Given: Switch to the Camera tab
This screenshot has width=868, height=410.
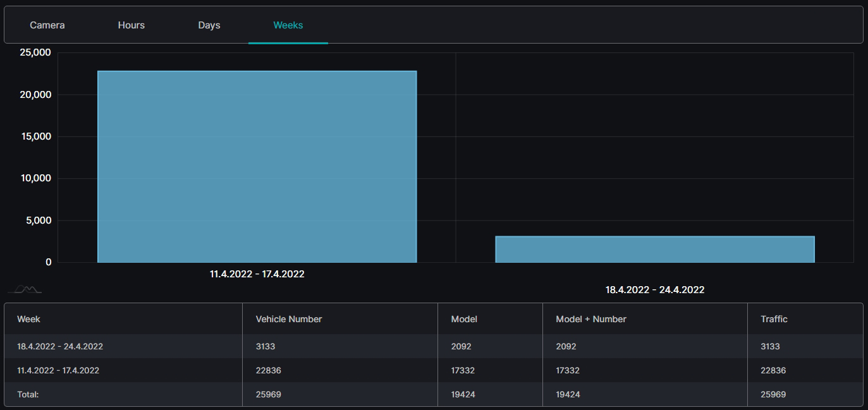Looking at the screenshot, I should (47, 25).
